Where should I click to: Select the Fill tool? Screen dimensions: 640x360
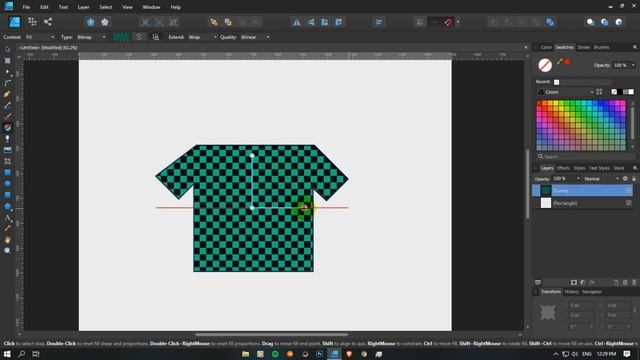[7, 127]
